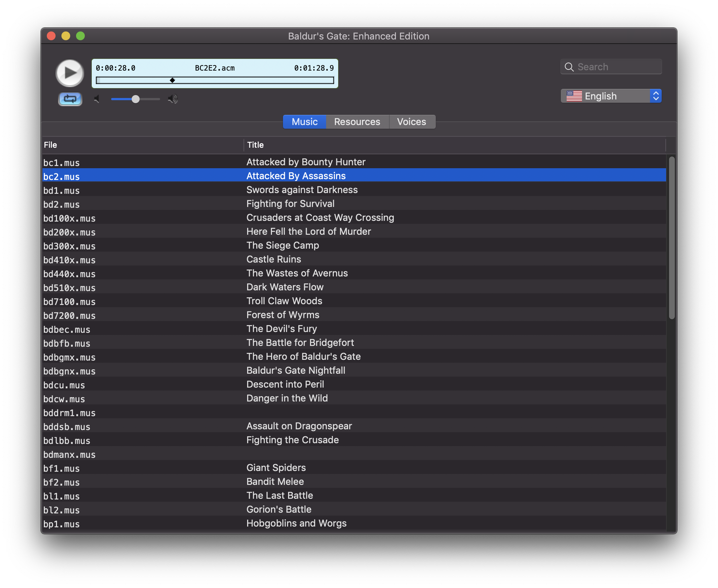Screen dimensions: 718x588
Task: Select Troll Claw Woods track
Action: click(354, 301)
